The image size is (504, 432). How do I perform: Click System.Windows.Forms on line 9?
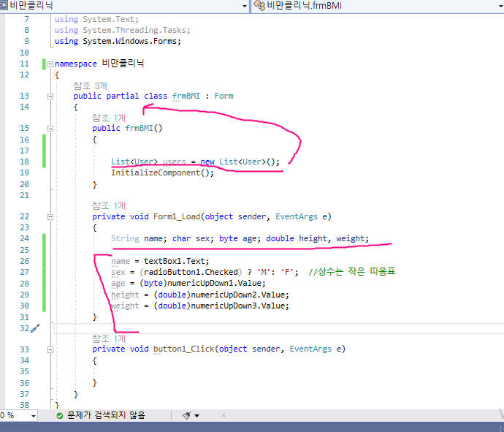coord(129,42)
